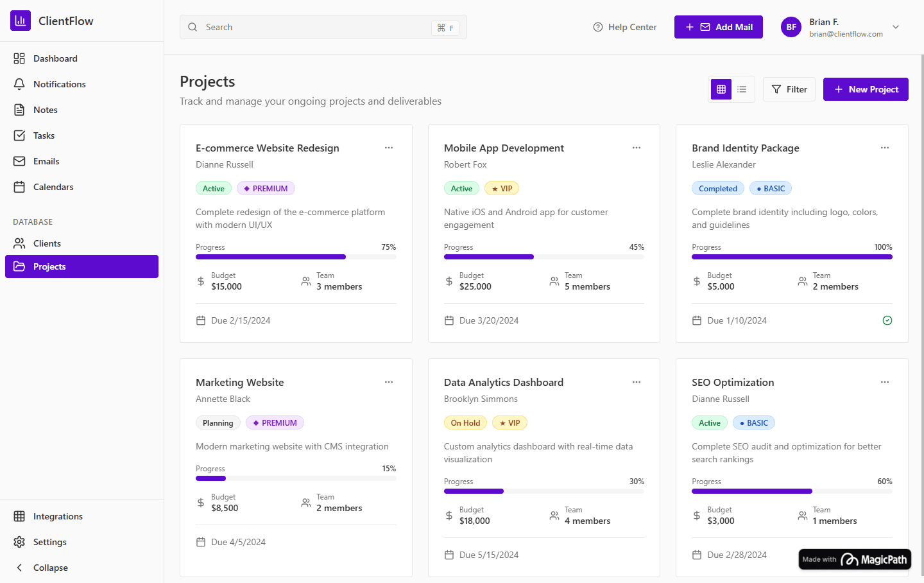Open the Tasks page in sidebar

pyautogui.click(x=44, y=135)
